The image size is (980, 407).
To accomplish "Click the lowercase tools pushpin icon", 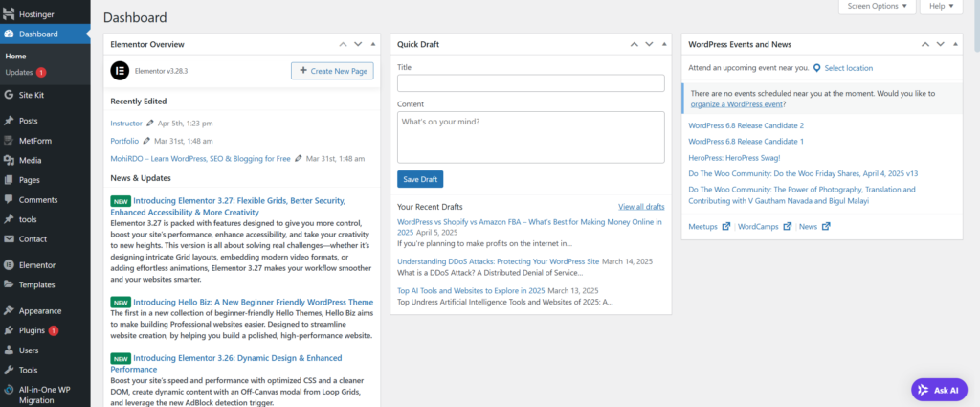I will [9, 219].
